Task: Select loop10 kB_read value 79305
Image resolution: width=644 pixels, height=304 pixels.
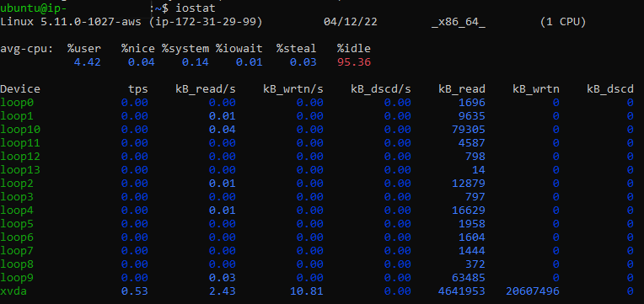Action: click(x=469, y=130)
